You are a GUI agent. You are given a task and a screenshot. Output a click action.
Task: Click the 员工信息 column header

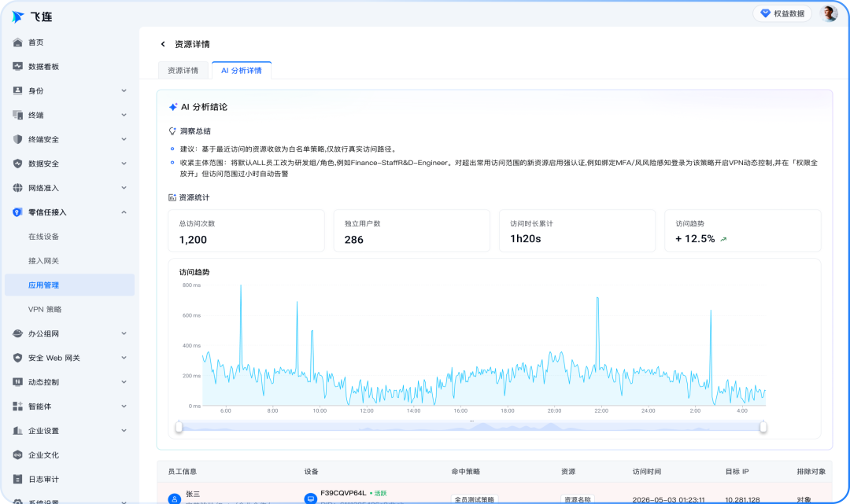point(182,472)
